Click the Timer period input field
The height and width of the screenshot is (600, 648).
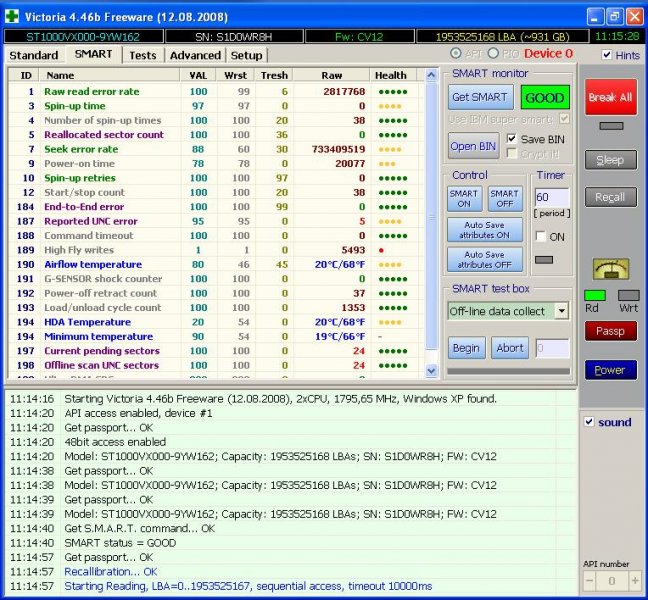point(552,198)
